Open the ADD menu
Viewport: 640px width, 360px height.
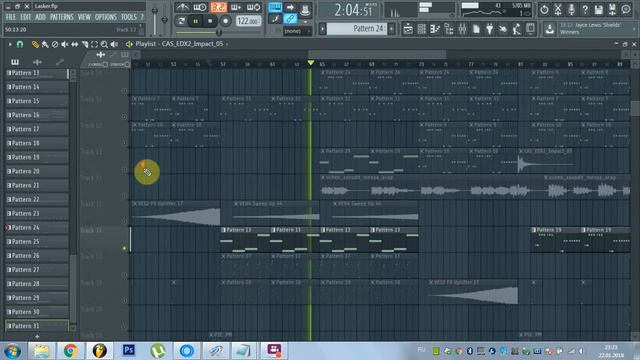tap(40, 17)
